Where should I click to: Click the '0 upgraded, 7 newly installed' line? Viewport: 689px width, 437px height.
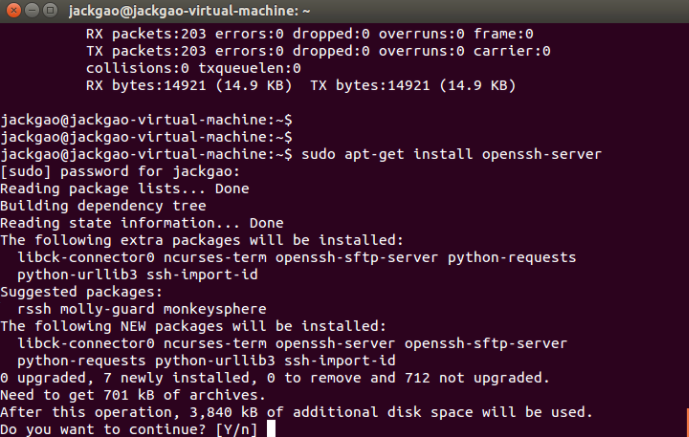(273, 377)
